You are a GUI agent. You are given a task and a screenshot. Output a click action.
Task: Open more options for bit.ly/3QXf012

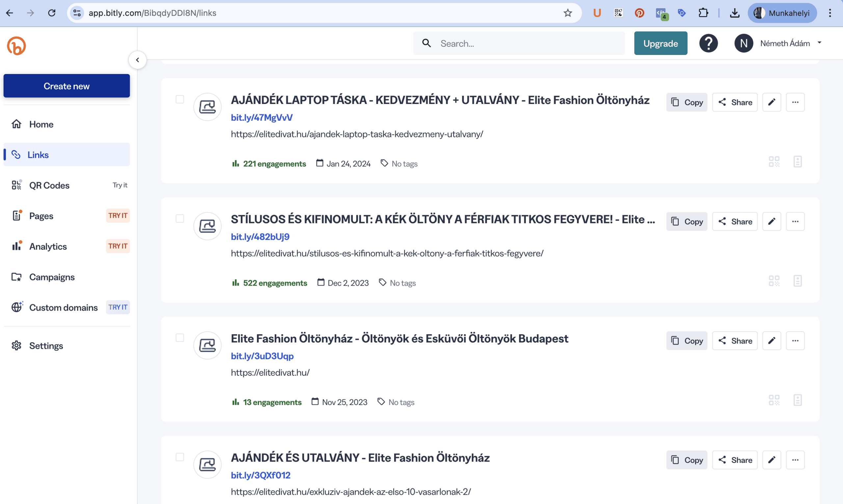click(x=795, y=460)
